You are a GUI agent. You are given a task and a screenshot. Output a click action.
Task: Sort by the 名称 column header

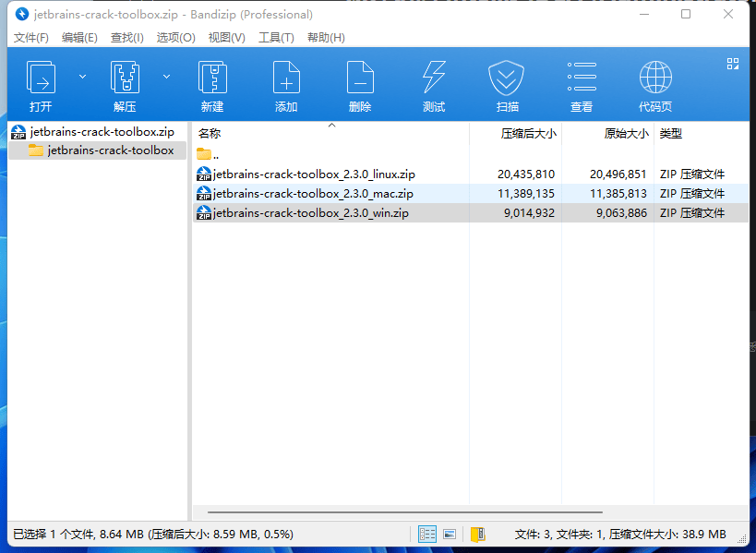click(331, 134)
